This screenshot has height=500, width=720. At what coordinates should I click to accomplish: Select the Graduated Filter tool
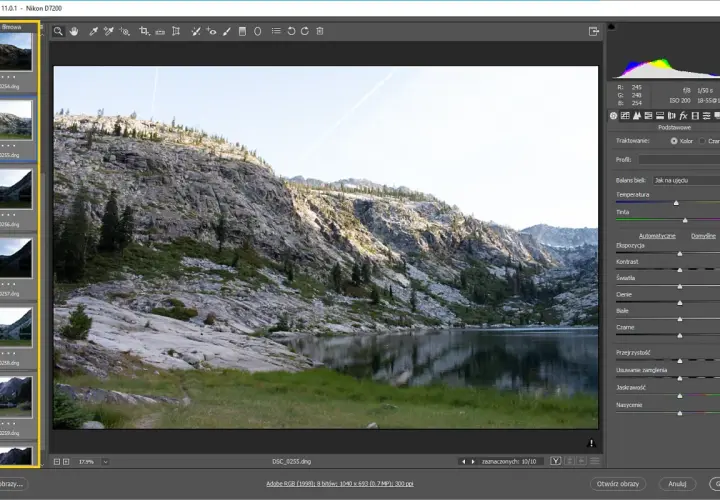[242, 31]
